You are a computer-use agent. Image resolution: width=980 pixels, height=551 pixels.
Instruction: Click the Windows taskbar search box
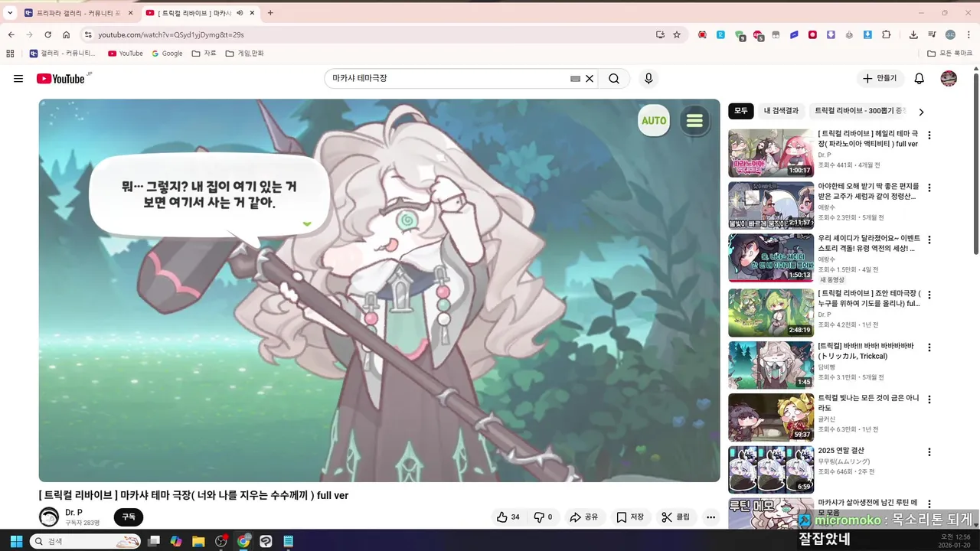85,541
